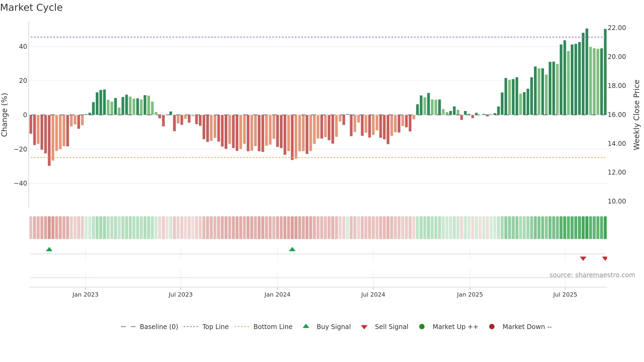The width and height of the screenshot is (644, 362).
Task: Click the Jul 2024 axis label
Action: (373, 294)
